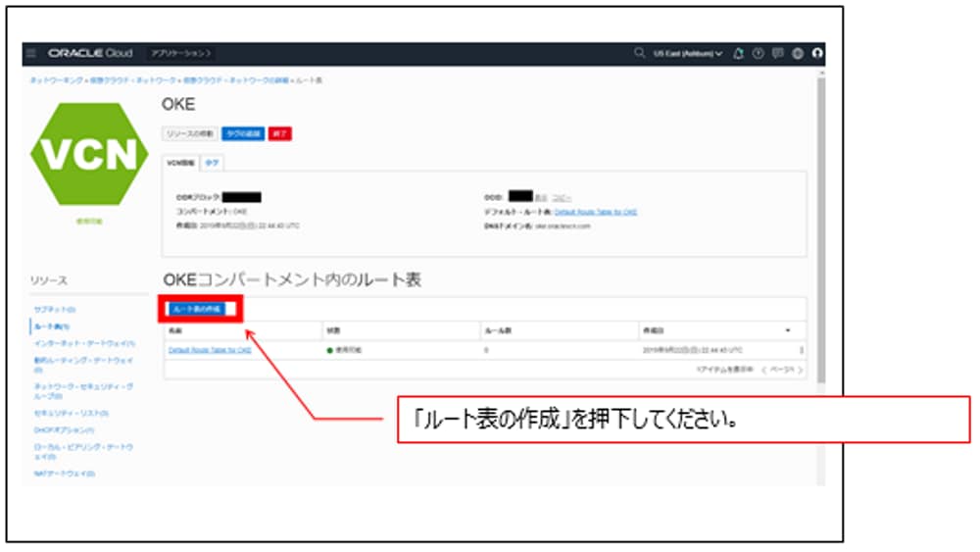980x552 pixels.
Task: Click the Oracle Cloud logo
Action: tap(90, 53)
